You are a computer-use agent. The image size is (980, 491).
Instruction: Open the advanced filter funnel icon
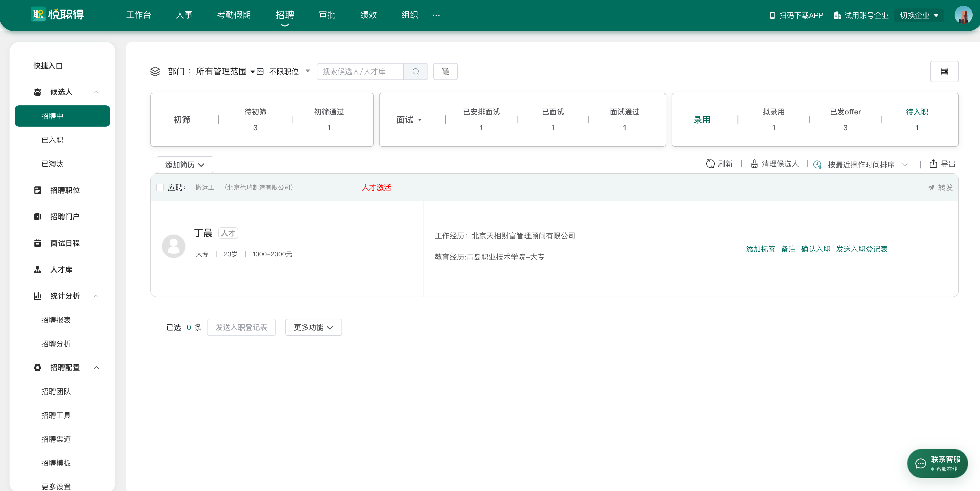[445, 72]
